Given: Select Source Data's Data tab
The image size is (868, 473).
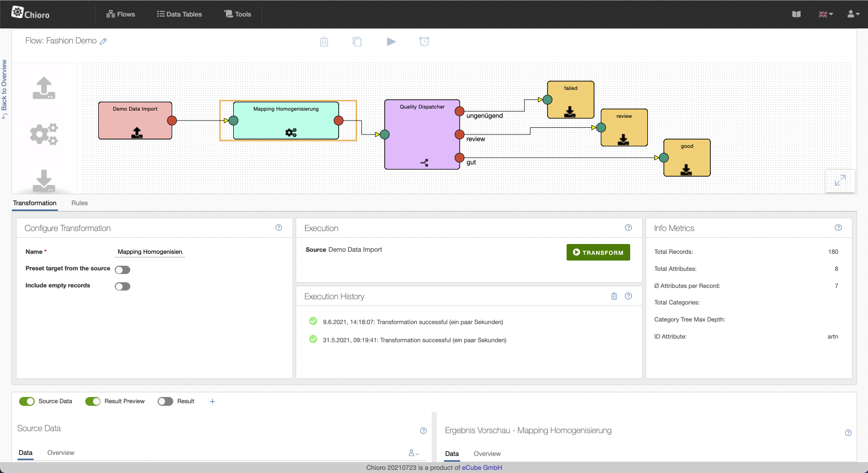Looking at the screenshot, I should (25, 453).
